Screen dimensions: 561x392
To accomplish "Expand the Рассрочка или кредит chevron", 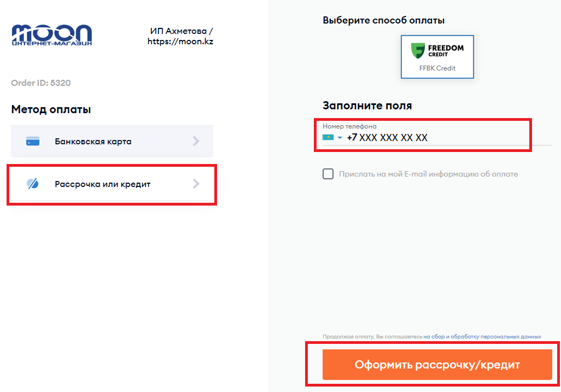I will 196,184.
